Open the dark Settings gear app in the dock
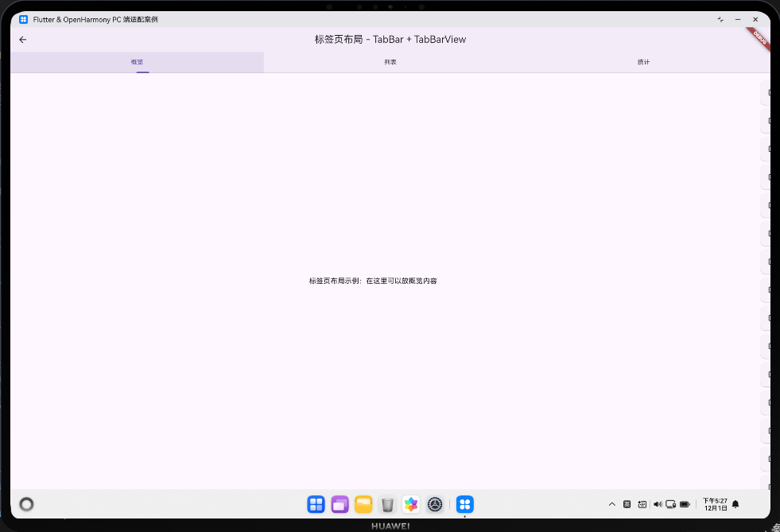780x532 pixels. coord(434,504)
